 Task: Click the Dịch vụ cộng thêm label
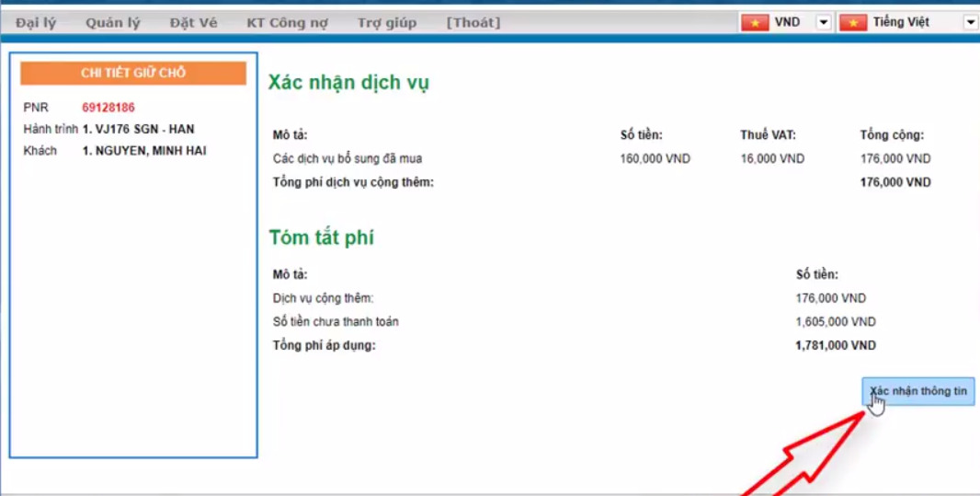[x=323, y=299]
